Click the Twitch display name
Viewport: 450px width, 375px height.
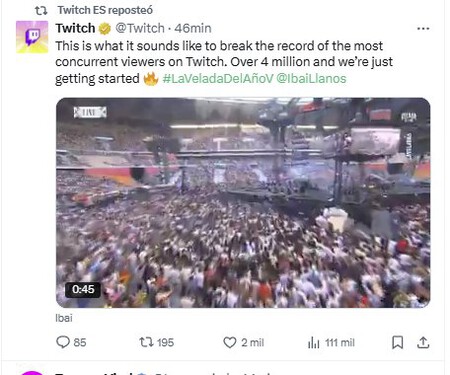coord(75,28)
